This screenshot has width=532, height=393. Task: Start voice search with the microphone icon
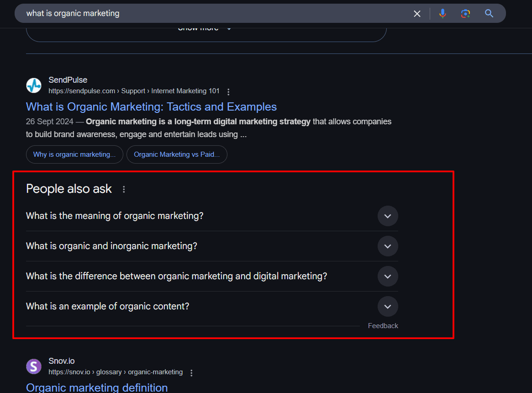pyautogui.click(x=442, y=14)
